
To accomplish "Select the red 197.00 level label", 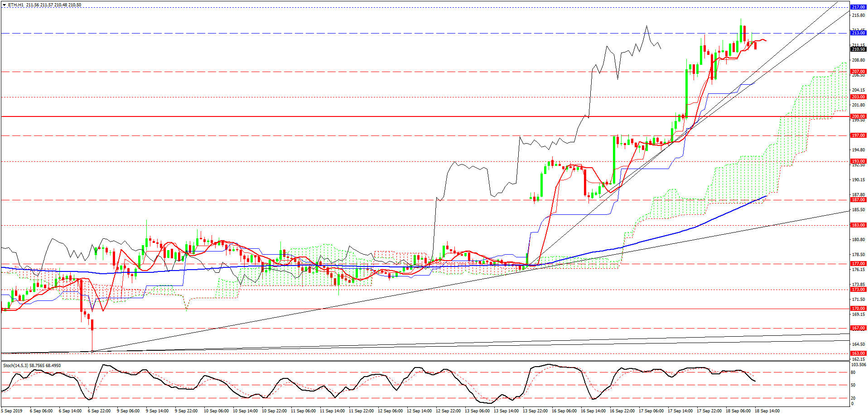I will pyautogui.click(x=858, y=135).
